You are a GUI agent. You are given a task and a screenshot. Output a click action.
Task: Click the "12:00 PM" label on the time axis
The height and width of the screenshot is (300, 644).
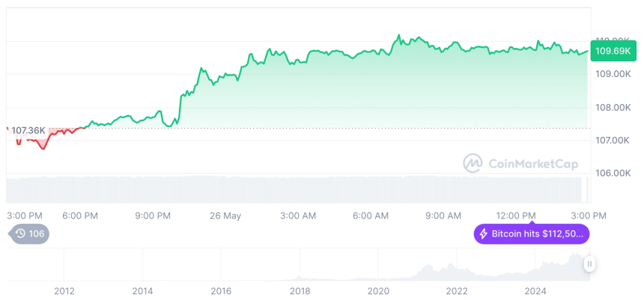517,215
